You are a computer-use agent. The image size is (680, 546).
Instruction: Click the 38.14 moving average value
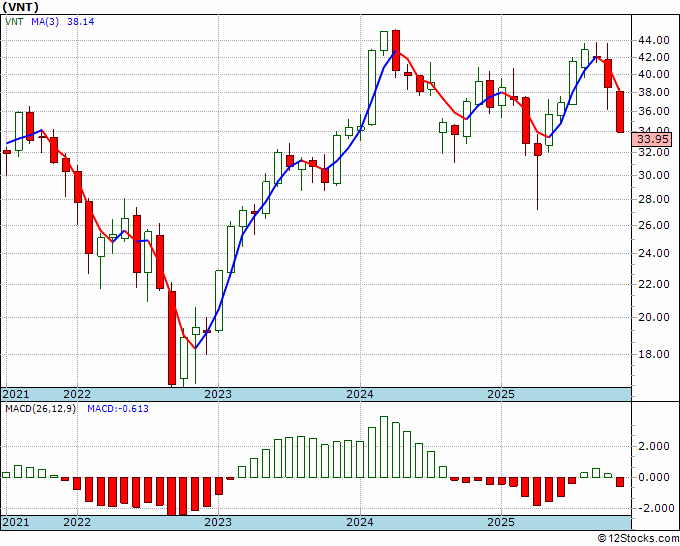tap(80, 22)
